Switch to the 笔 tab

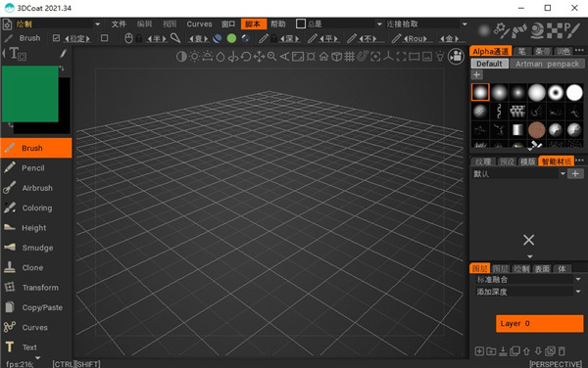click(x=521, y=51)
